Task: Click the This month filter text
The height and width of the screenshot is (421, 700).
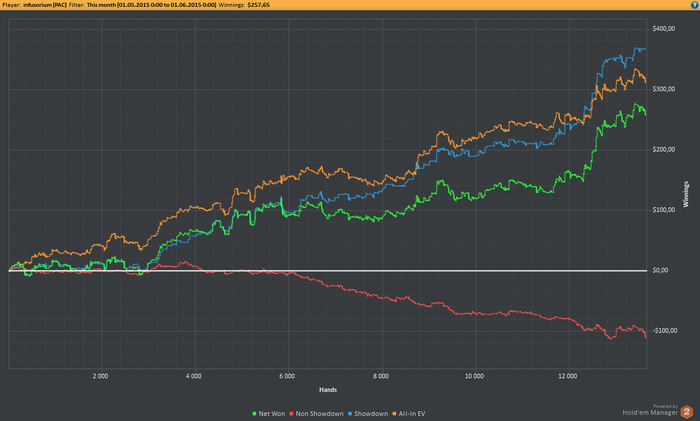Action: 151,5
